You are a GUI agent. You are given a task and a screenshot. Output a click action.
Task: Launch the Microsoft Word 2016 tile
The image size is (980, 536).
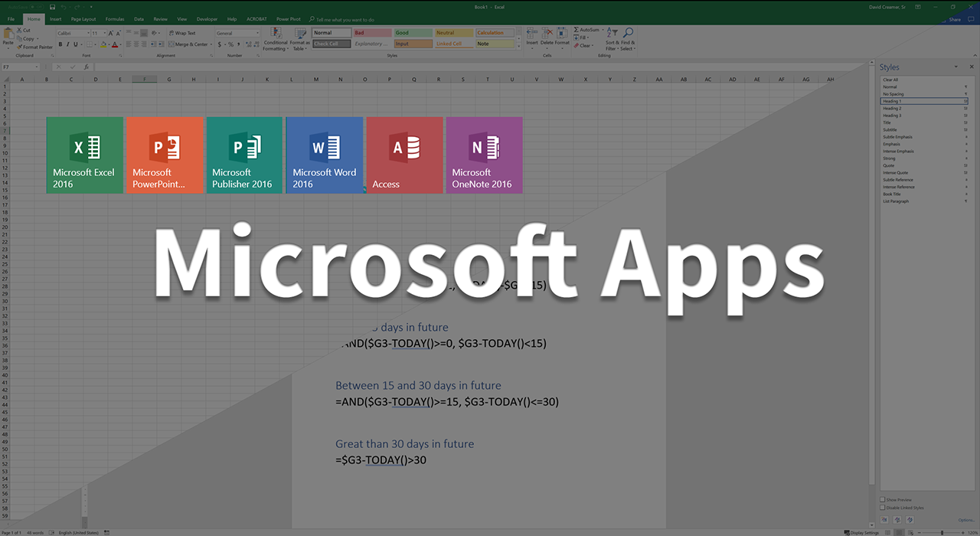tap(325, 155)
